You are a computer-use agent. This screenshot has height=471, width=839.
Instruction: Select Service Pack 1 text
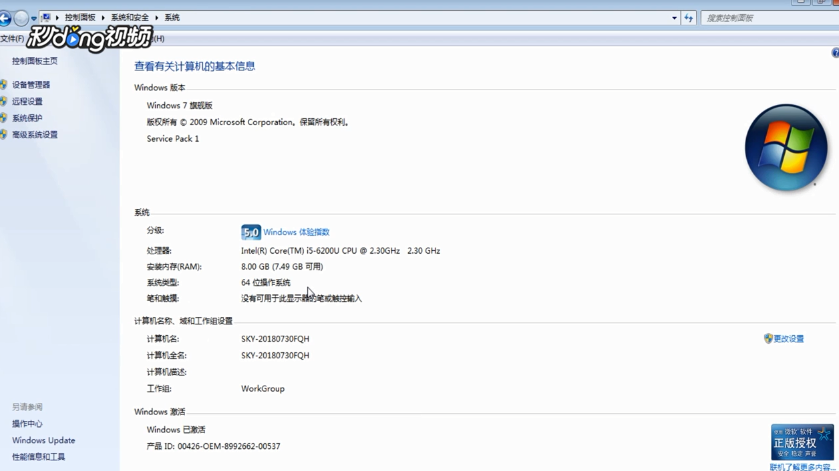coord(173,139)
